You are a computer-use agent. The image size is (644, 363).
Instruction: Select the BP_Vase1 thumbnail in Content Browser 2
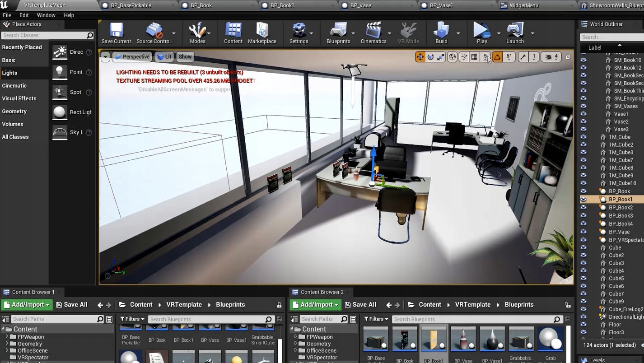(492, 340)
